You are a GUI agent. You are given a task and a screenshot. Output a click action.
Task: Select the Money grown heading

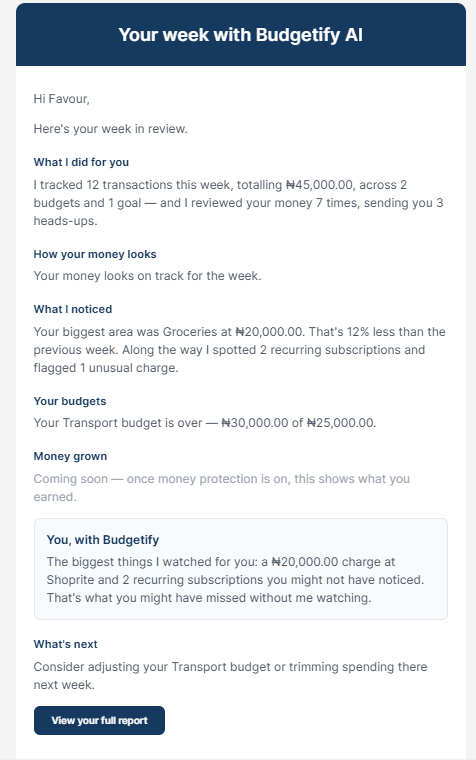point(70,457)
